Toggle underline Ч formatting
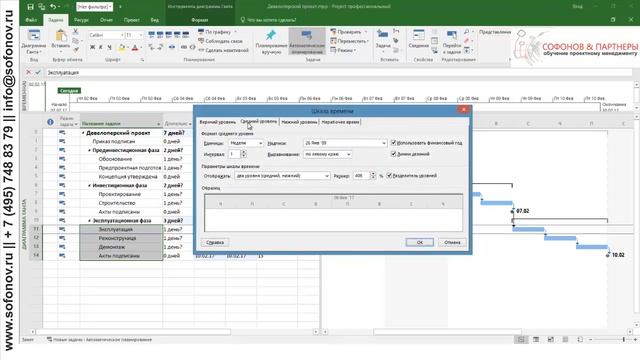 (109, 48)
